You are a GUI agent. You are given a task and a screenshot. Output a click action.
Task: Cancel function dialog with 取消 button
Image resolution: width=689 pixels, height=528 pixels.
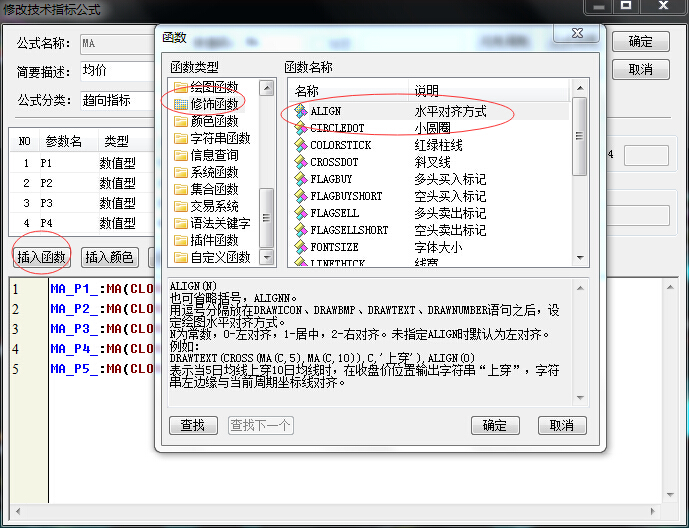pos(561,425)
